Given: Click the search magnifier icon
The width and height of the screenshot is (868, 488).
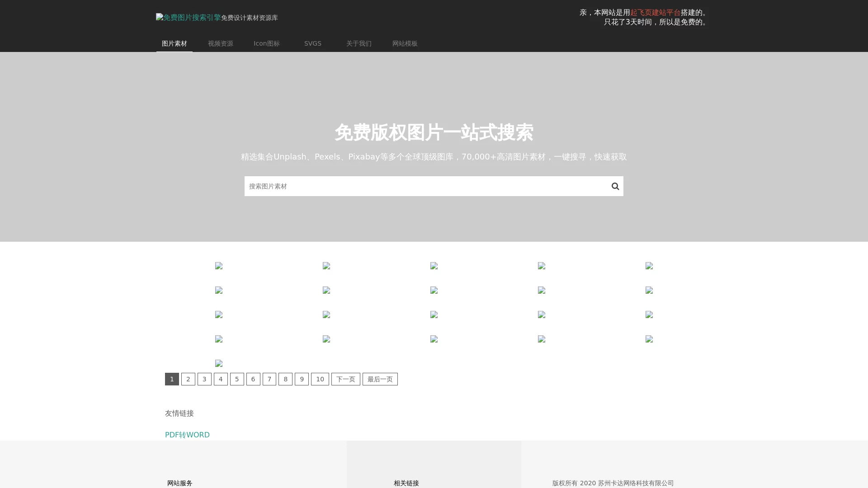Looking at the screenshot, I should point(615,186).
